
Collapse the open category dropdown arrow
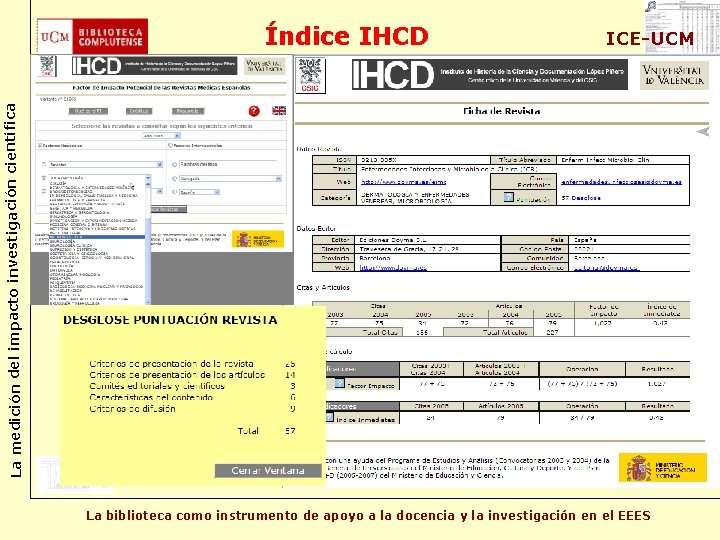pos(148,178)
